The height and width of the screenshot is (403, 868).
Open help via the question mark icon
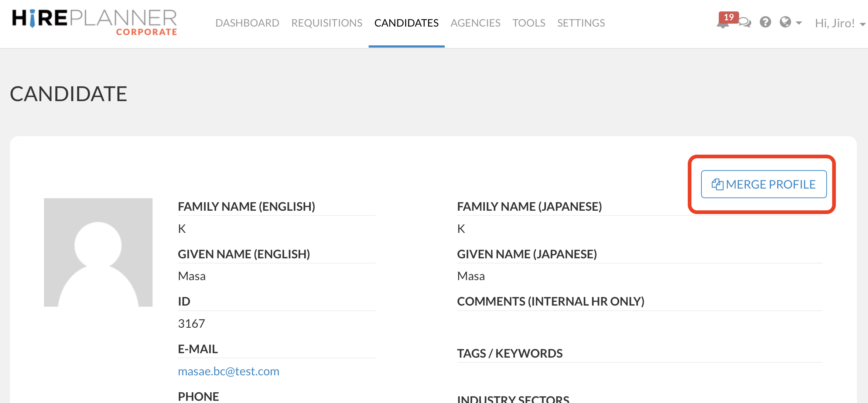[x=765, y=23]
